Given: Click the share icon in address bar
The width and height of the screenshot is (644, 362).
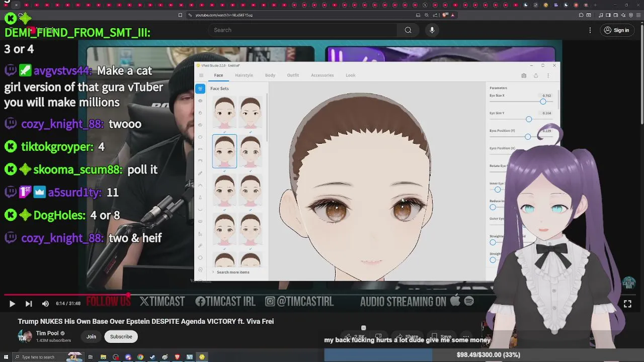Looking at the screenshot, I should coord(436,15).
